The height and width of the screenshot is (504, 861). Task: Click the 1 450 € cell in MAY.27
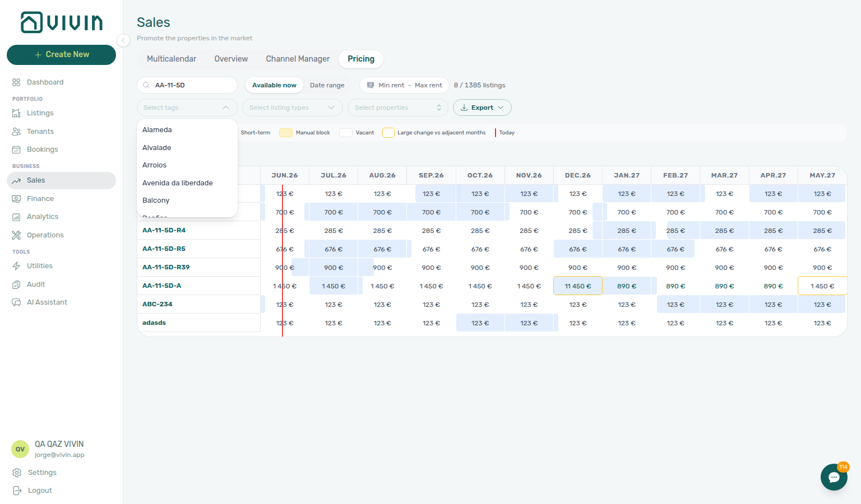pos(822,286)
